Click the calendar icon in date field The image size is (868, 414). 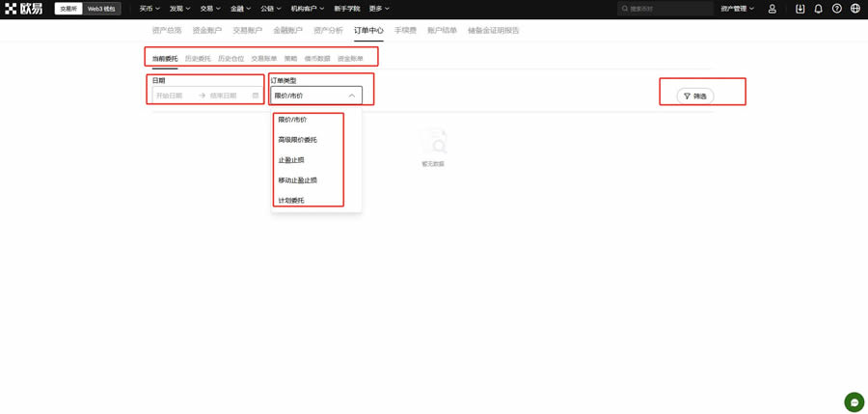(256, 96)
